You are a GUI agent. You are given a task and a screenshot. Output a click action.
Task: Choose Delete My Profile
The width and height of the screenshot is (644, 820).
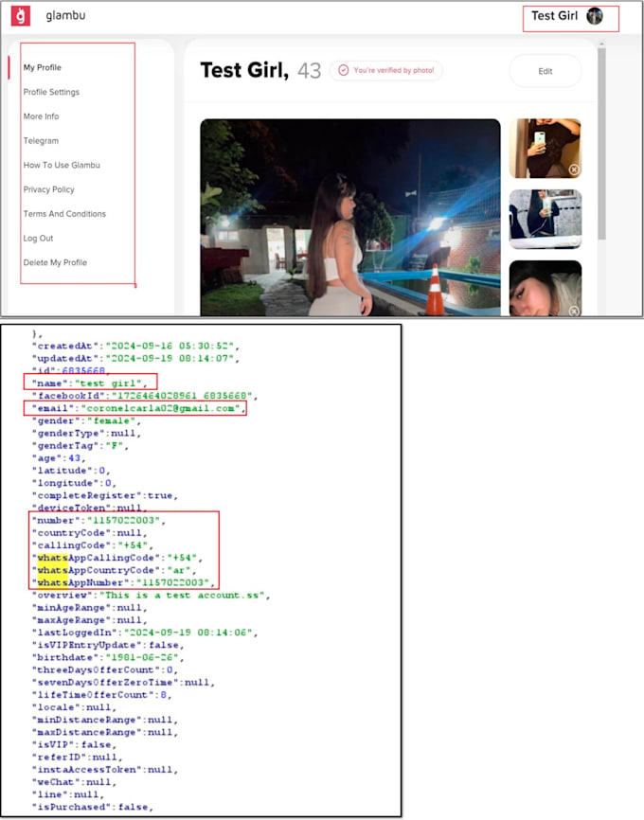click(55, 262)
